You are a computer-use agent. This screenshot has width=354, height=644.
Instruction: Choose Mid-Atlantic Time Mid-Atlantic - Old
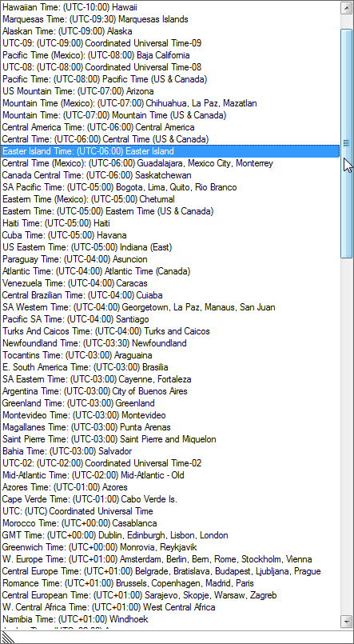tap(170, 475)
